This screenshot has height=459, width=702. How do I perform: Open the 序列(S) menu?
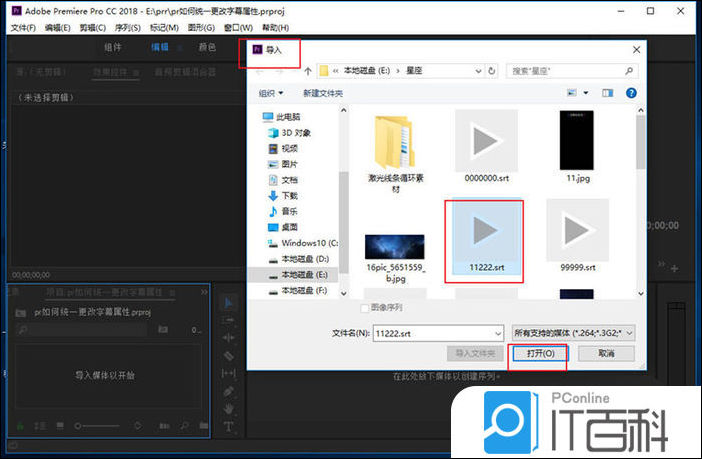click(x=127, y=27)
